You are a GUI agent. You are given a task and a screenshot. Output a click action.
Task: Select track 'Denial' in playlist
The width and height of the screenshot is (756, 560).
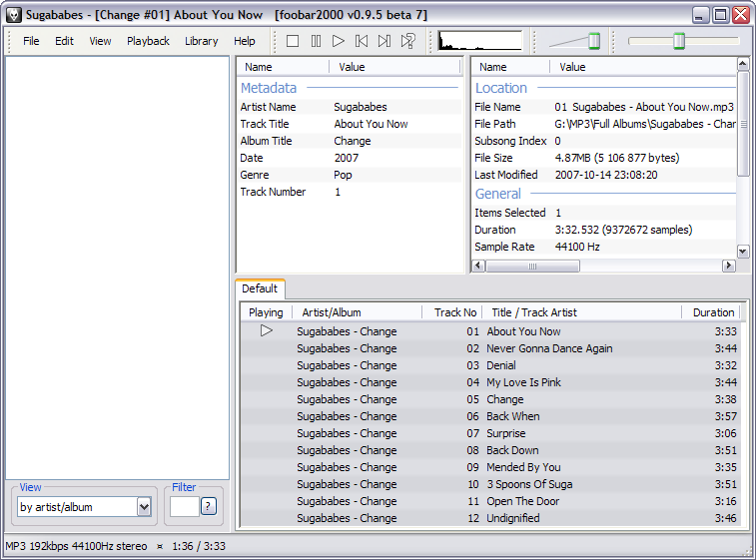pos(490,365)
